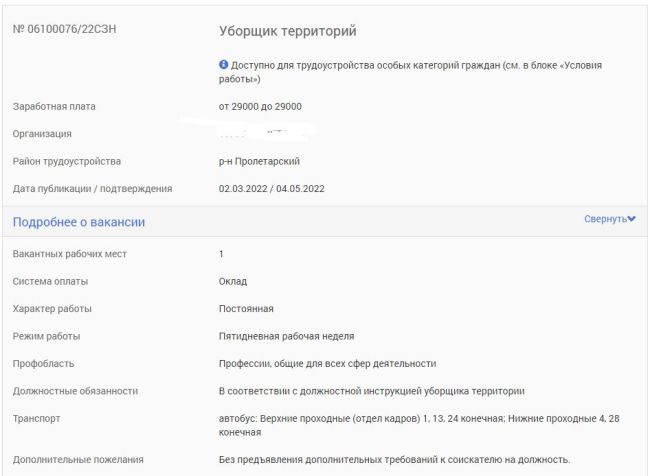
Task: Collapse details via the 'Свернуть' link
Action: (x=605, y=219)
